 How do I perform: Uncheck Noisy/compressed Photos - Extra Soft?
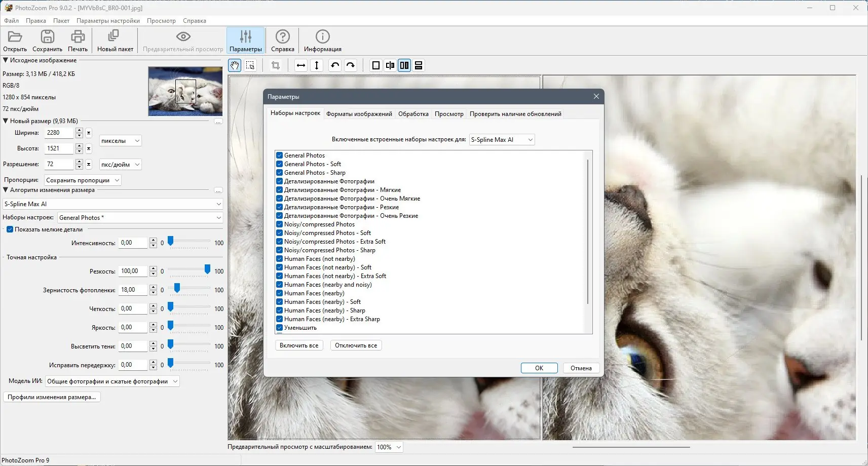click(x=279, y=242)
